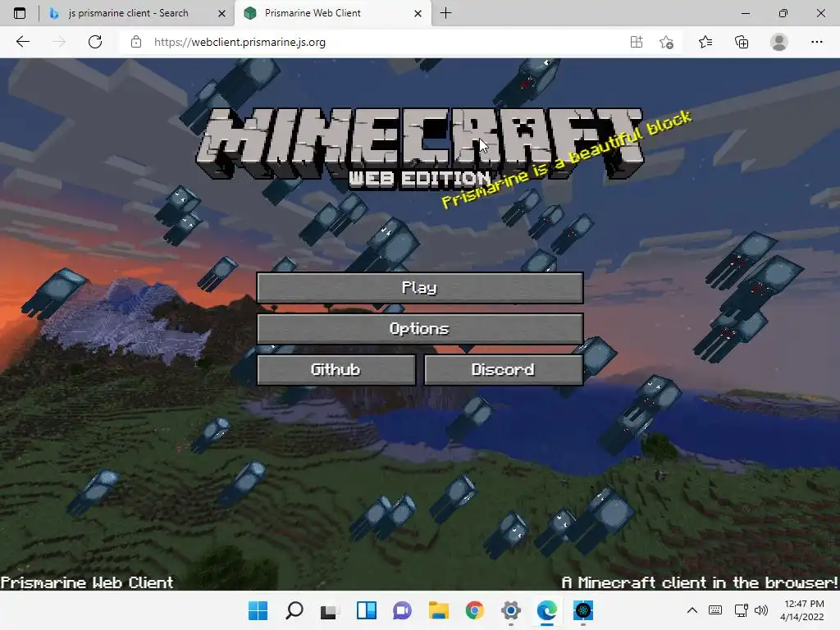Viewport: 840px width, 630px height.
Task: View site information lock icon
Action: (x=136, y=42)
